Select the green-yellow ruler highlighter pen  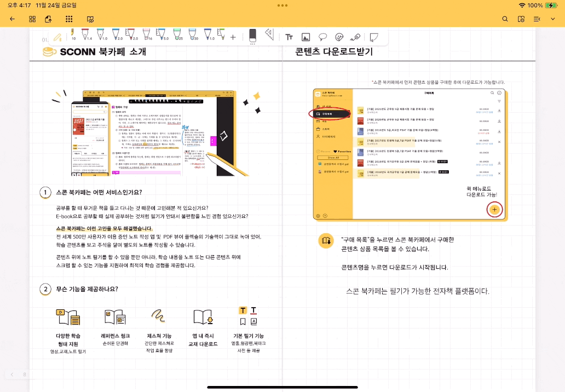(x=221, y=34)
